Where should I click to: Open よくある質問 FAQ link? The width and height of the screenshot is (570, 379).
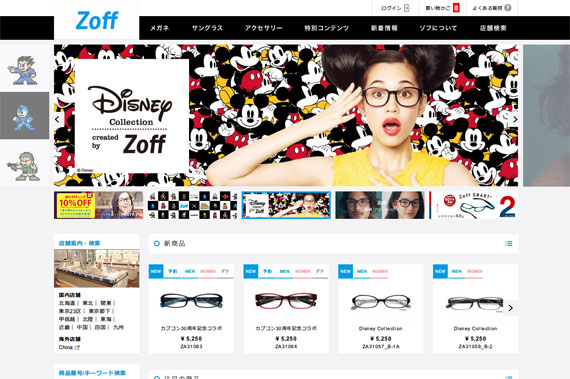pyautogui.click(x=487, y=8)
